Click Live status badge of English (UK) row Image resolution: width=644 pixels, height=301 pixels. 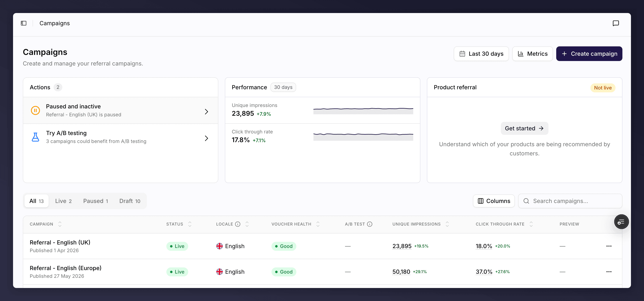pos(177,246)
